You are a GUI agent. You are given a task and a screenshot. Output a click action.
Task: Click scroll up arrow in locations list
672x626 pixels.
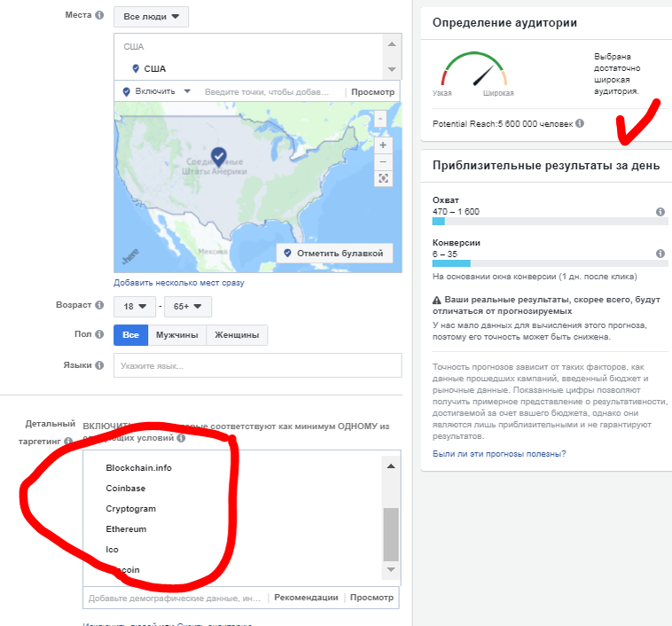392,44
